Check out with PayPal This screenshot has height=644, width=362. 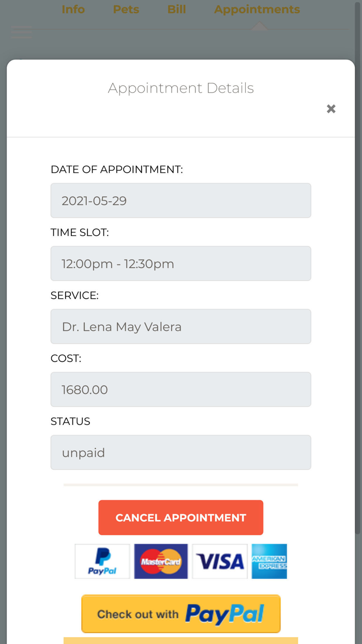(180, 614)
